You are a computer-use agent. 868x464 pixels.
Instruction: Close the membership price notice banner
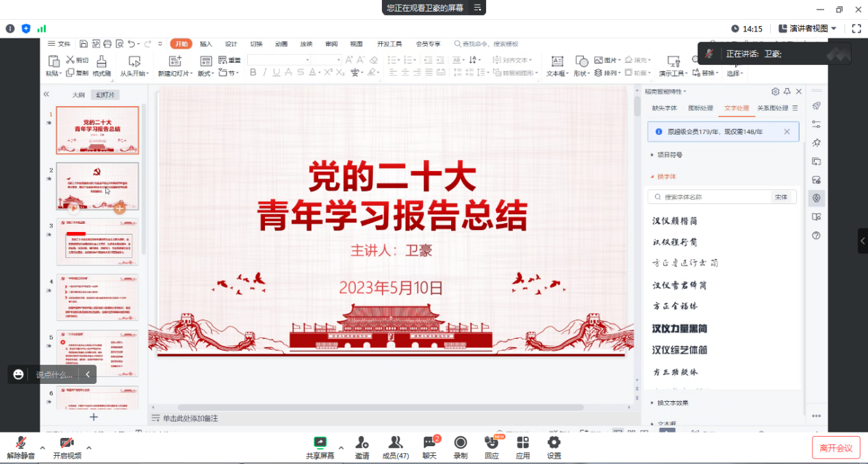click(787, 131)
